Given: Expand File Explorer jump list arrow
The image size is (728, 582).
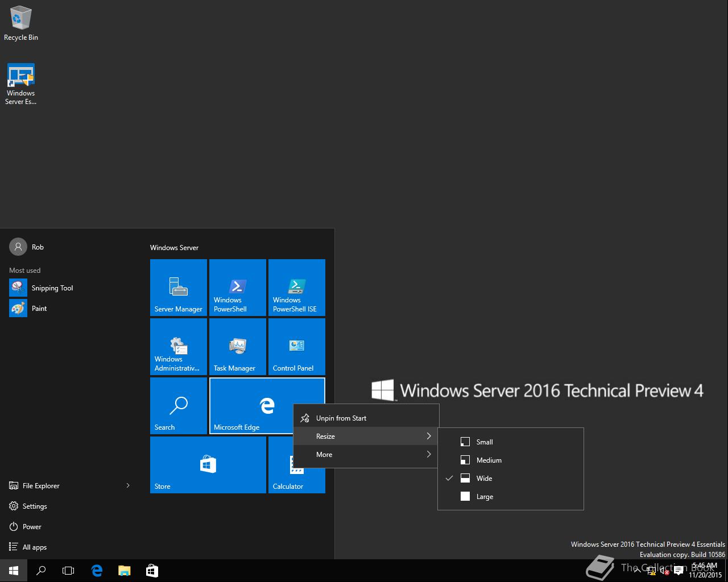Looking at the screenshot, I should pyautogui.click(x=128, y=485).
